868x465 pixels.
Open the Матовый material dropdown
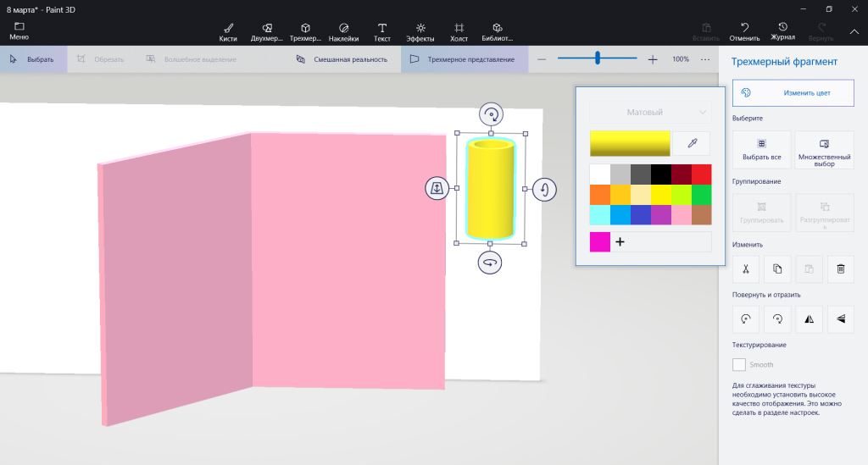(x=650, y=112)
